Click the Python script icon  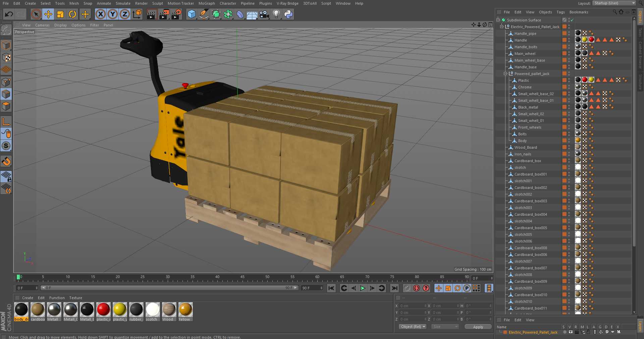pos(288,14)
